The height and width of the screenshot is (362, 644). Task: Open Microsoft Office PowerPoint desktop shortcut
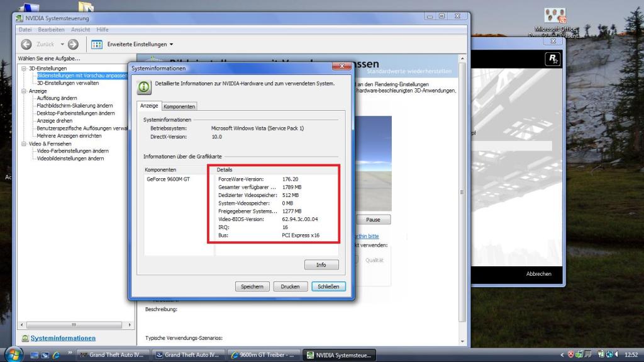tap(555, 23)
